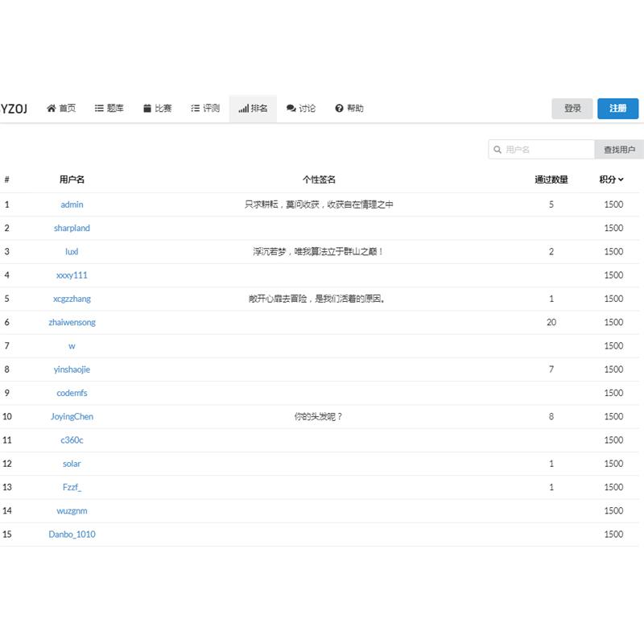Viewport: 644px width, 644px height.
Task: Click the YZOJ site logo
Action: [x=14, y=109]
